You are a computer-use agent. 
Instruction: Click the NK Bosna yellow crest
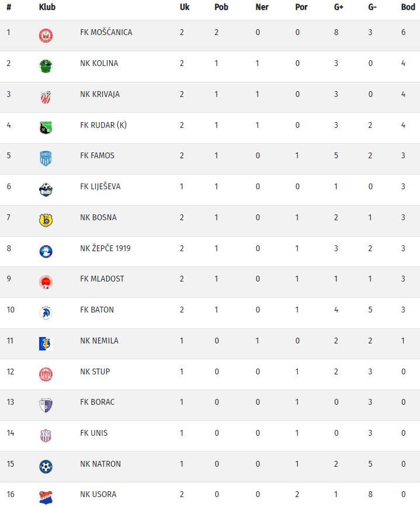click(x=46, y=220)
